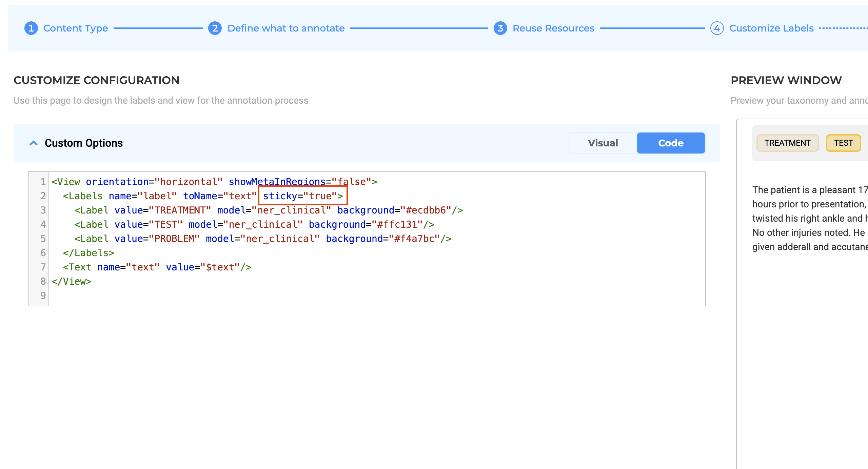Viewport: 868px width, 469px height.
Task: Open the Reuse Resources step
Action: (x=553, y=28)
